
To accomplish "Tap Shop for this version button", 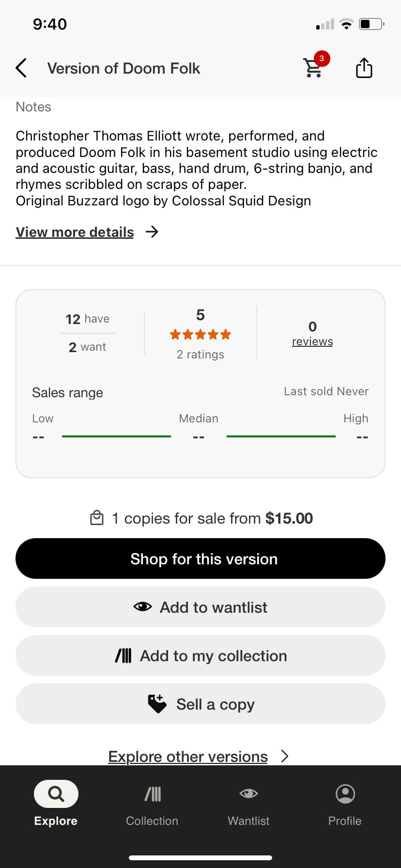I will coord(200,558).
